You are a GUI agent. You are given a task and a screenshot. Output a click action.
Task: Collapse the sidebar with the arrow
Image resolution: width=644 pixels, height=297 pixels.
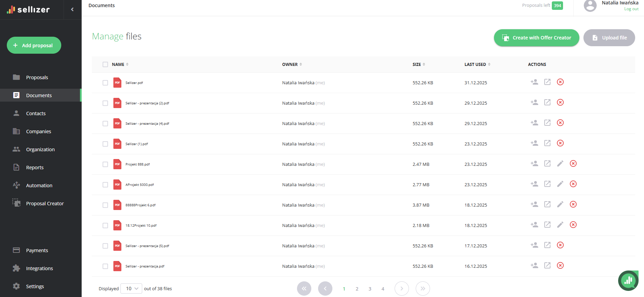[x=72, y=10]
